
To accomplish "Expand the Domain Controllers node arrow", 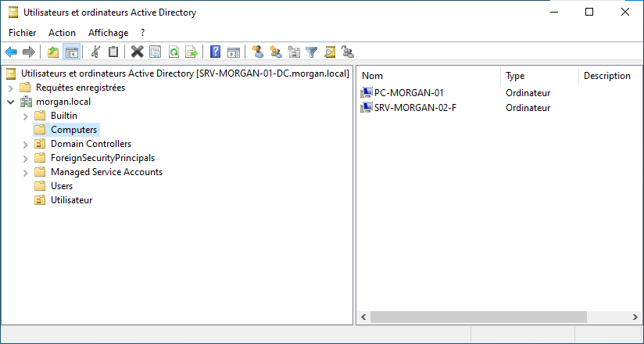I will [26, 145].
